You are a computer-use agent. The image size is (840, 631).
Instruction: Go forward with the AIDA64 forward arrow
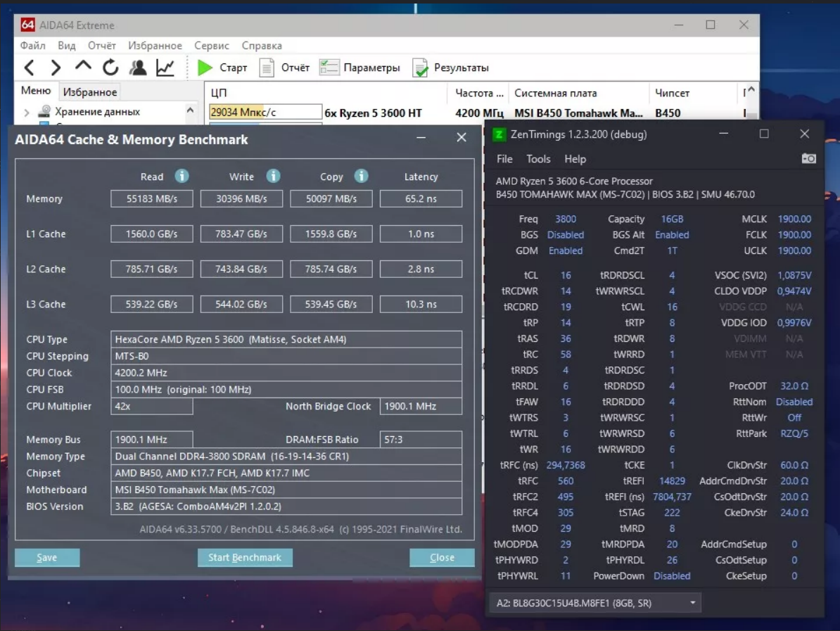(56, 68)
